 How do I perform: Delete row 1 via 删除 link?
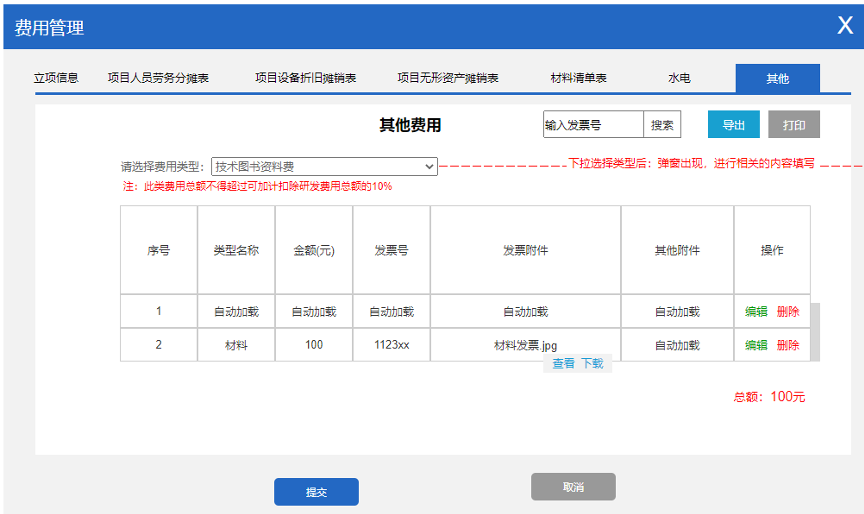[x=788, y=312]
